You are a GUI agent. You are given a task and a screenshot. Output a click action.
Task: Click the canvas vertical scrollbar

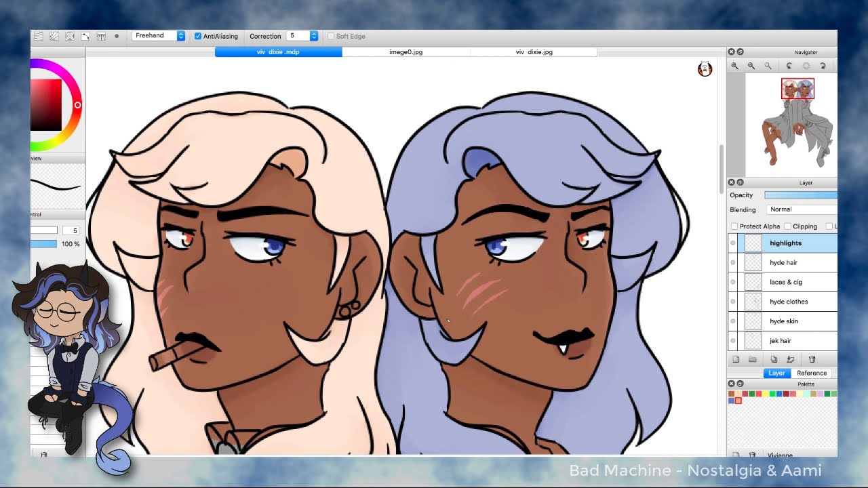[x=722, y=169]
